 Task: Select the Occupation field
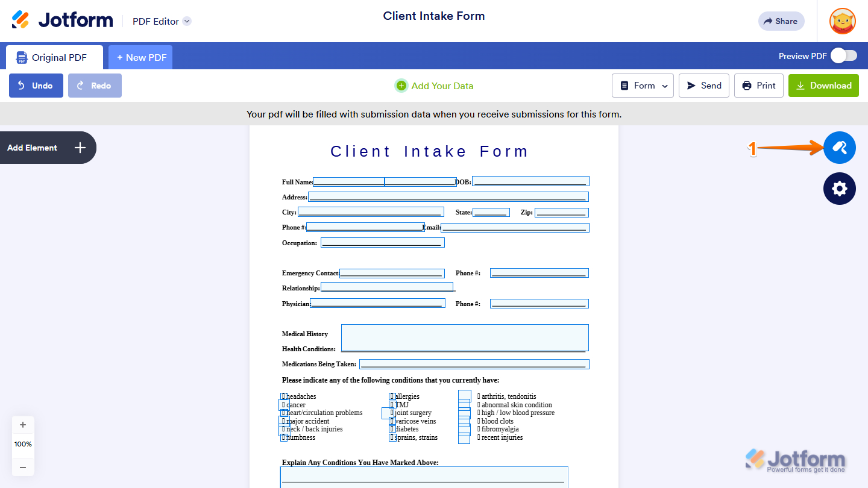tap(383, 243)
